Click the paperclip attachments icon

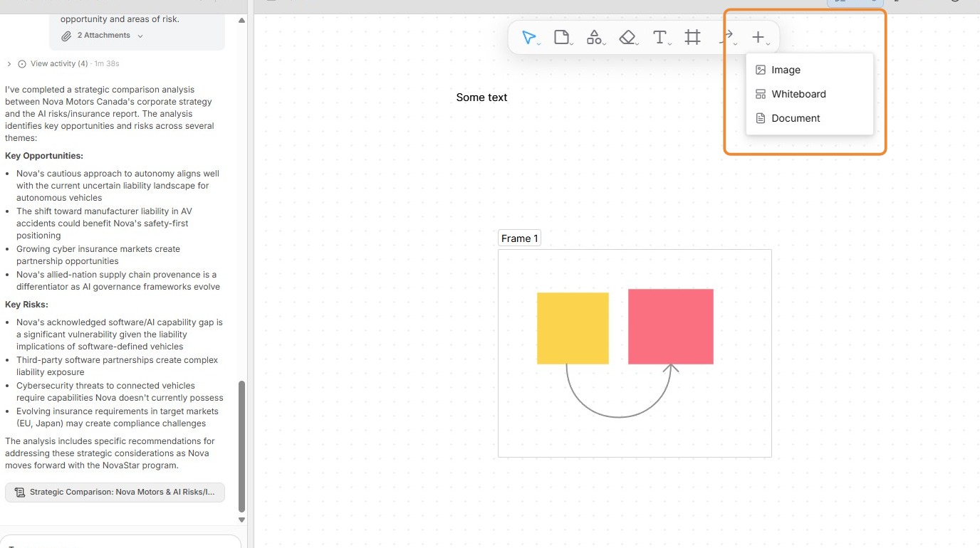point(66,36)
